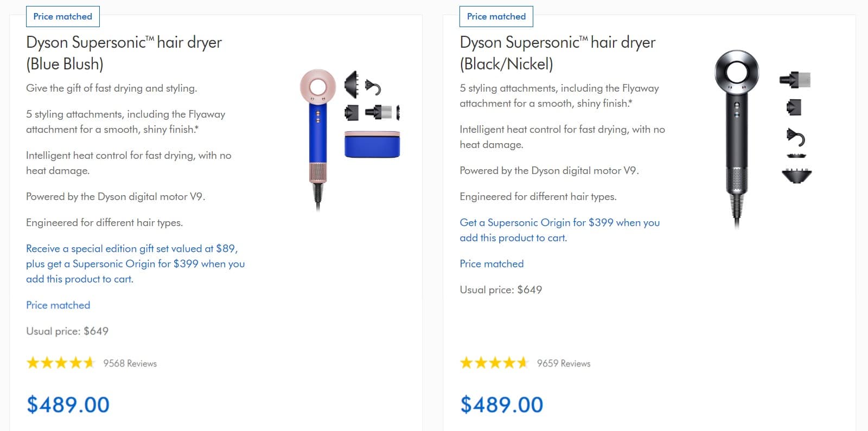Screen dimensions: 868x431
Task: Open Dyson Supersonic Black/Nickel product title
Action: [558, 53]
